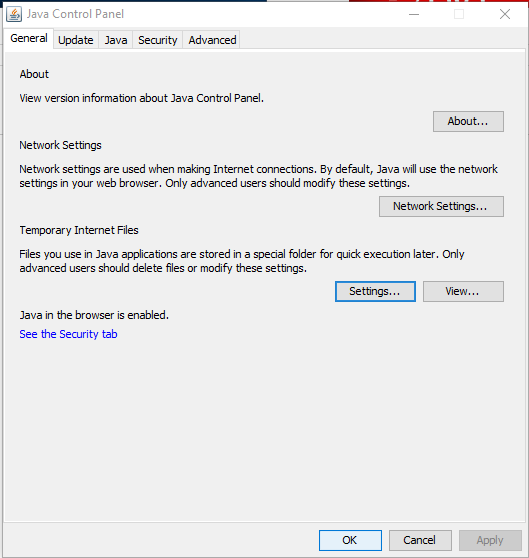Confirm with the OK button

pos(350,540)
